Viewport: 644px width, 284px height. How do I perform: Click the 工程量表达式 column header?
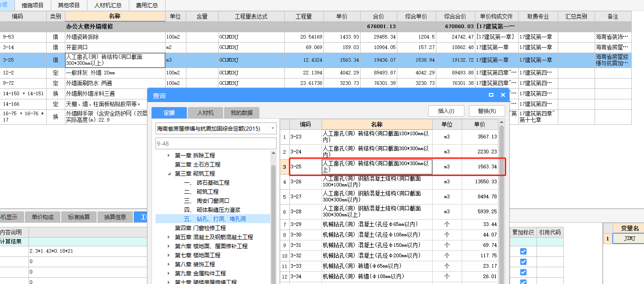pos(251,16)
